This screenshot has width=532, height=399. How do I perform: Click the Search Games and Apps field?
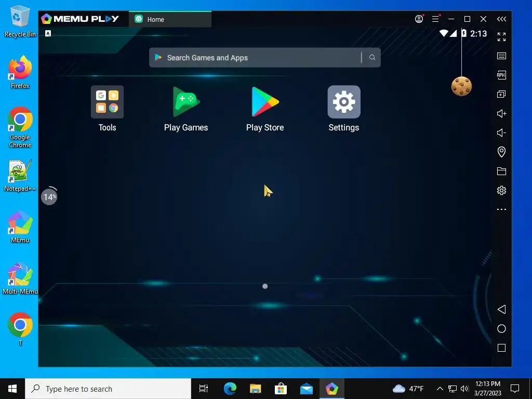pos(264,58)
